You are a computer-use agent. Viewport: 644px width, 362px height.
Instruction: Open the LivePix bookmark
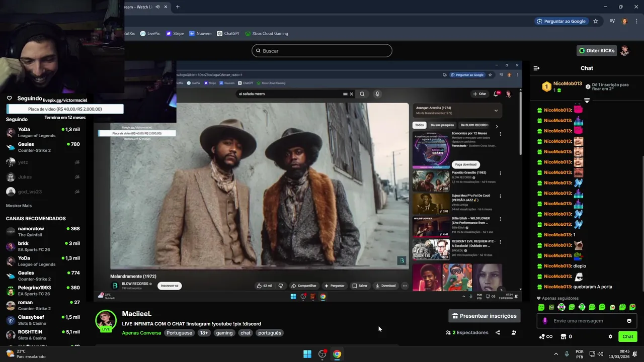pyautogui.click(x=150, y=34)
